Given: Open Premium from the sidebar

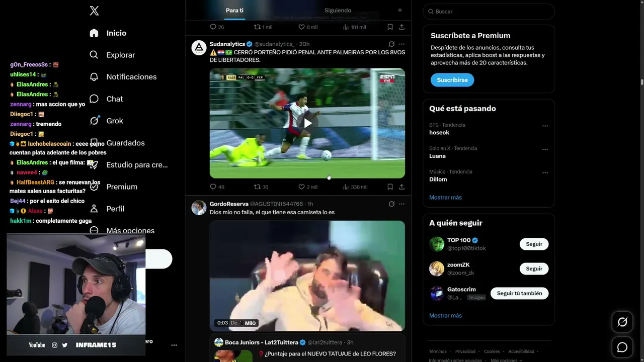Looking at the screenshot, I should pos(113,187).
